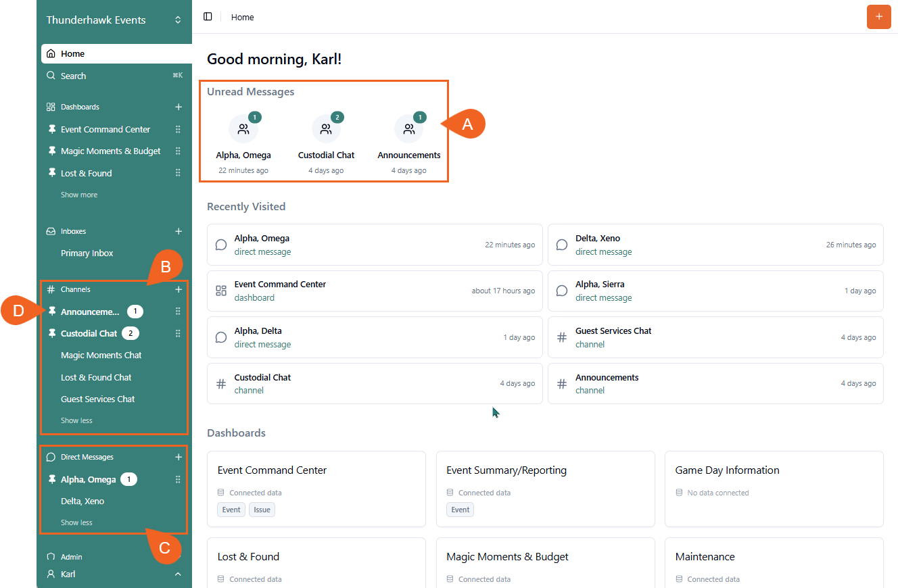Collapse the sidebar using the panel toggle icon
This screenshot has height=588, width=898.
(208, 16)
